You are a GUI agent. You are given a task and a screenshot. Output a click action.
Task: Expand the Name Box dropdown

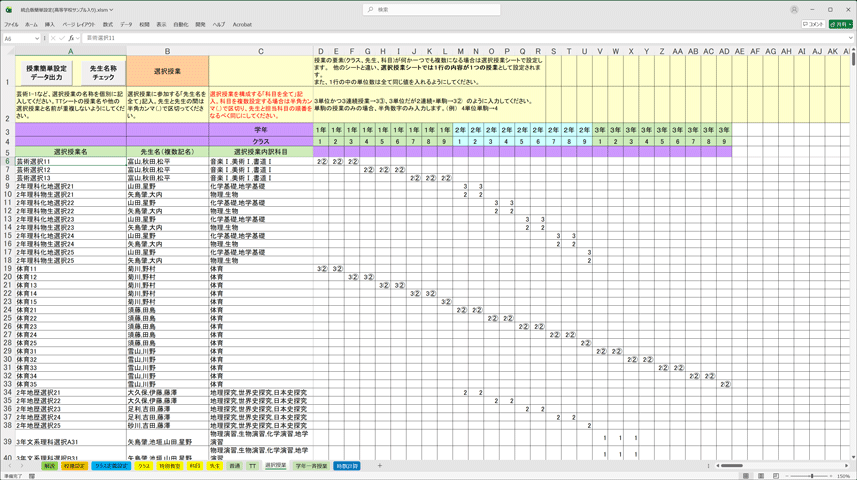[37, 38]
